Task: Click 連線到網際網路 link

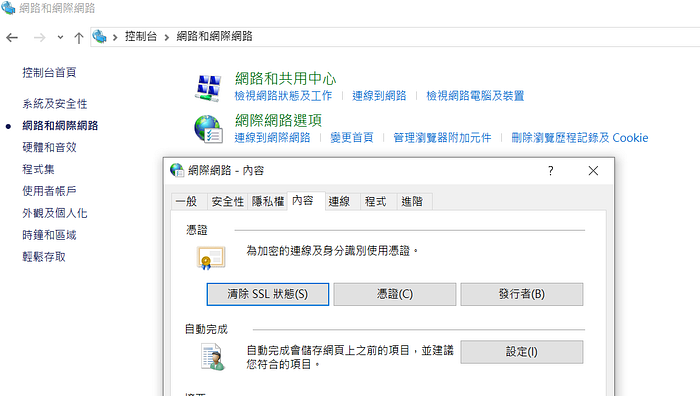Action: point(272,138)
